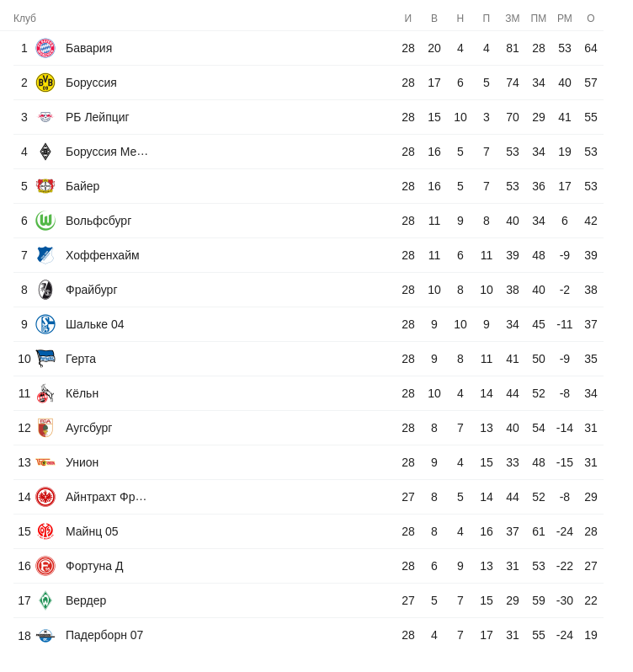Click the Hertha flag logo
The height and width of the screenshot is (672, 633).
45,359
